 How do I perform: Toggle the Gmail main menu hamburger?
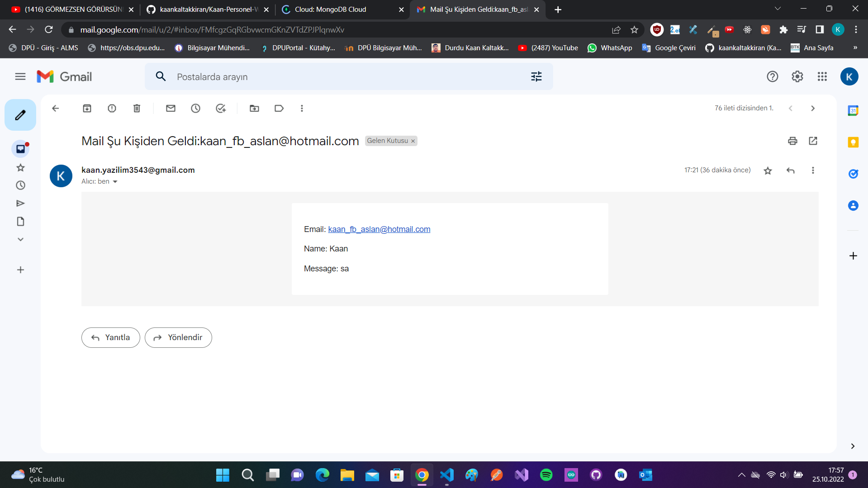pos(20,76)
